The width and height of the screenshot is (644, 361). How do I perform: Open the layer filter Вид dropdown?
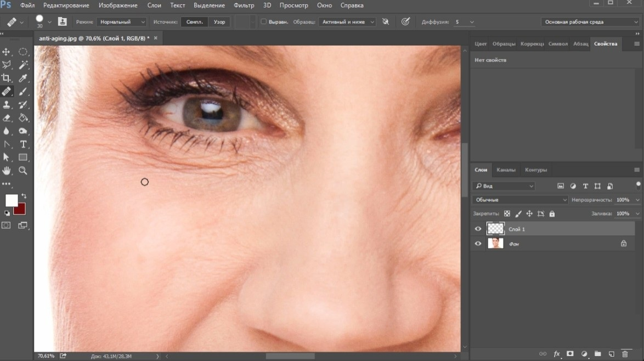coord(504,186)
